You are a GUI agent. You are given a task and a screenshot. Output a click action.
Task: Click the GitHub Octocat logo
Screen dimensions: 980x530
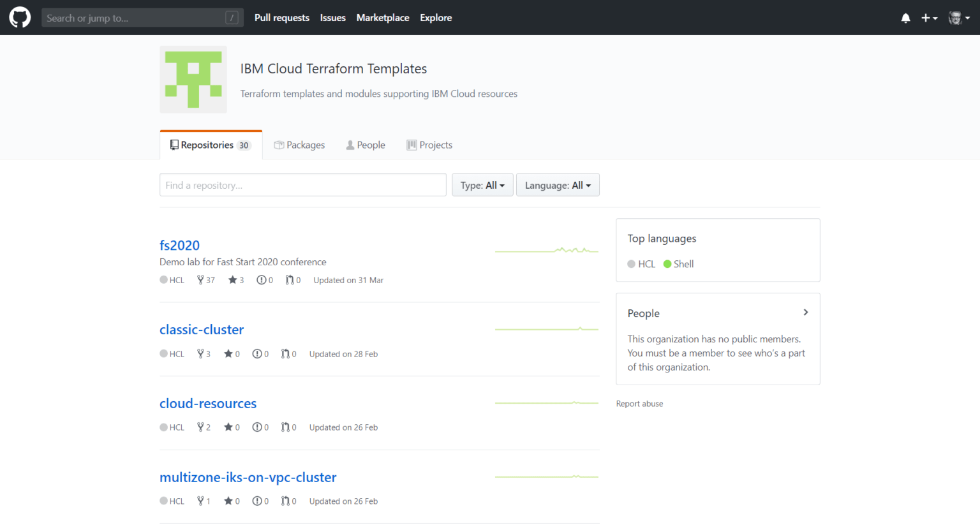tap(20, 17)
